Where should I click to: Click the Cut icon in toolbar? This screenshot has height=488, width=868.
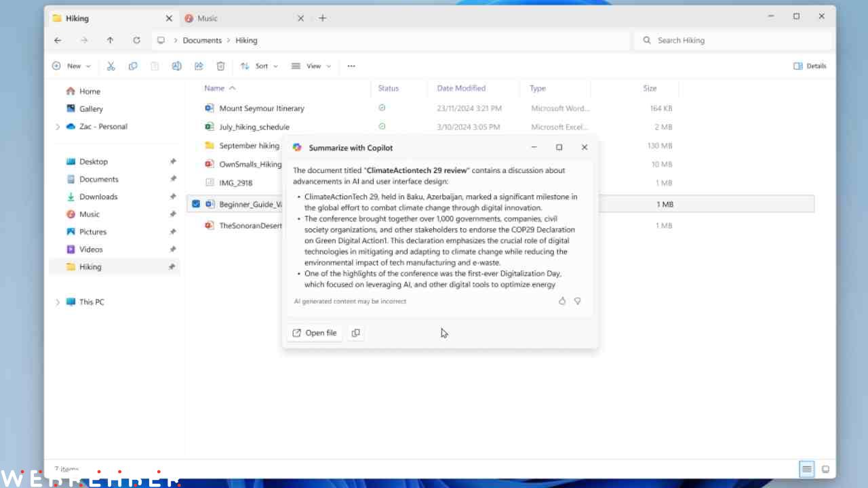(111, 66)
